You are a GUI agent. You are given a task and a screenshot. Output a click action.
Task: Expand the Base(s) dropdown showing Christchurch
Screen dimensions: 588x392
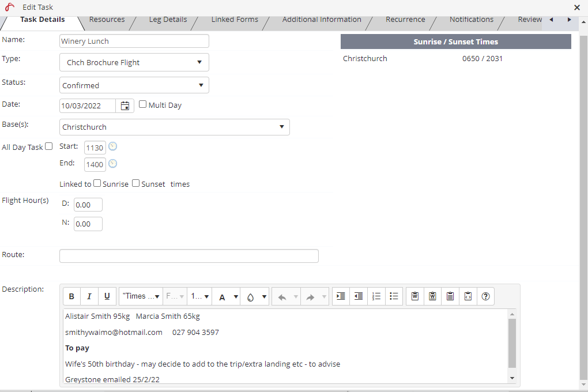tap(174, 127)
